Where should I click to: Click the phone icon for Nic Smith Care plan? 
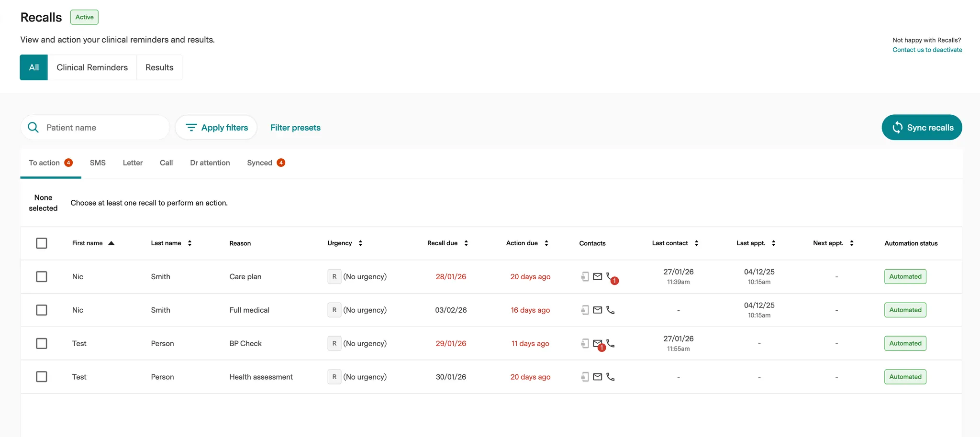click(610, 276)
